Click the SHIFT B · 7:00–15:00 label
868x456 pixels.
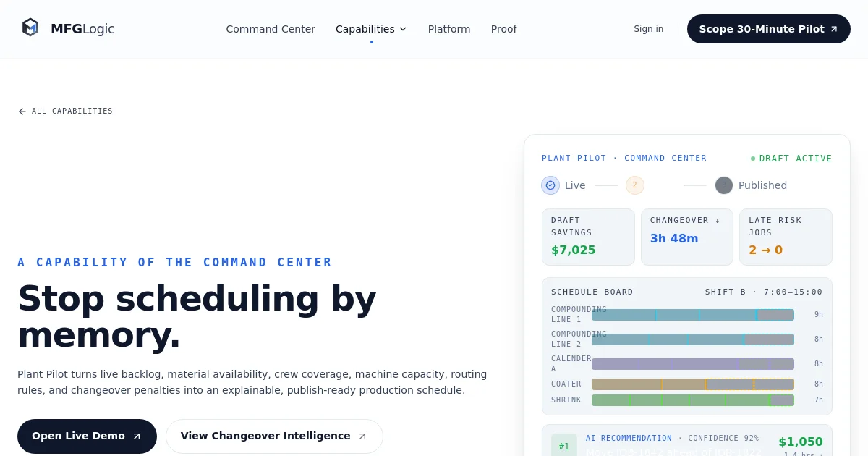[x=764, y=292]
